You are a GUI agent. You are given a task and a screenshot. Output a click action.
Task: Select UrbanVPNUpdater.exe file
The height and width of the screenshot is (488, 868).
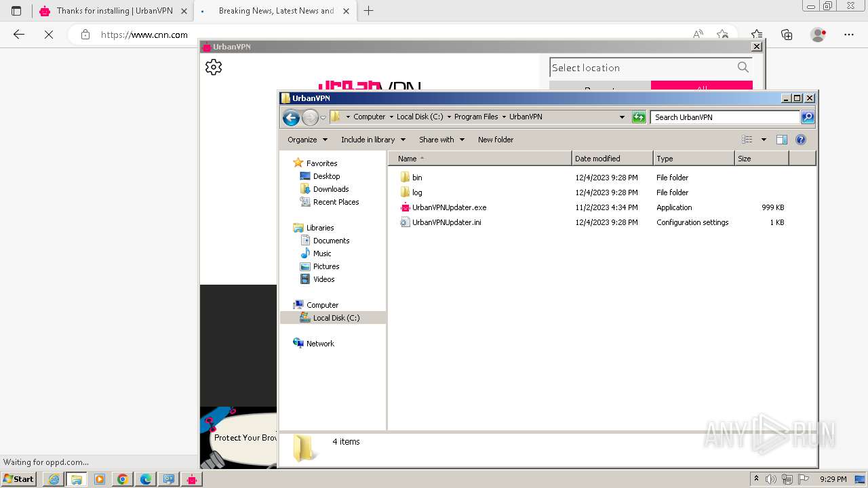tap(449, 207)
